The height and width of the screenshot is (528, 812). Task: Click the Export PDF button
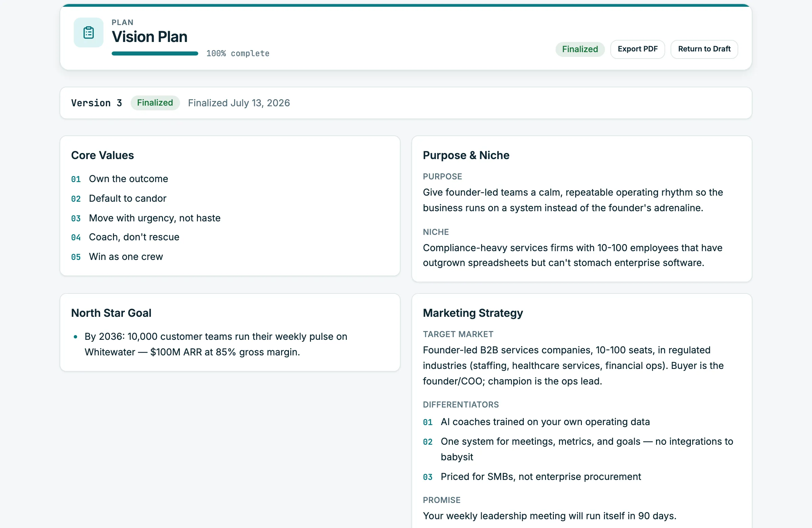(x=637, y=49)
